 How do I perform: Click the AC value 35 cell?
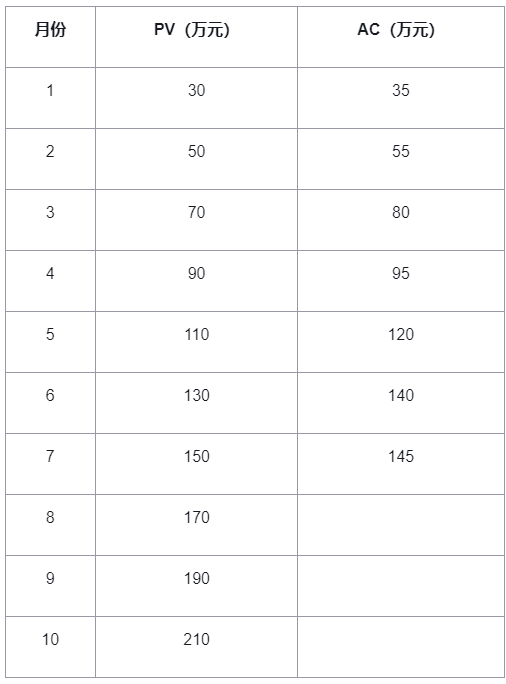point(400,98)
